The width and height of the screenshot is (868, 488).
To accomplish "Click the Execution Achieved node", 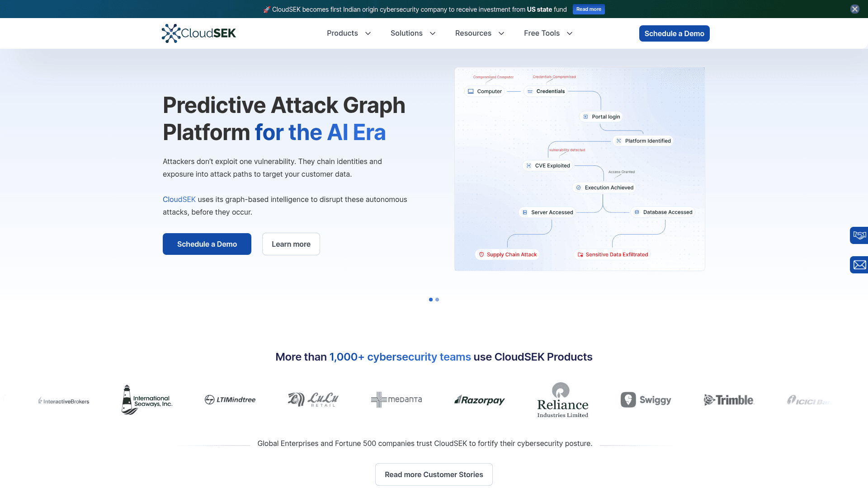I will tap(604, 188).
